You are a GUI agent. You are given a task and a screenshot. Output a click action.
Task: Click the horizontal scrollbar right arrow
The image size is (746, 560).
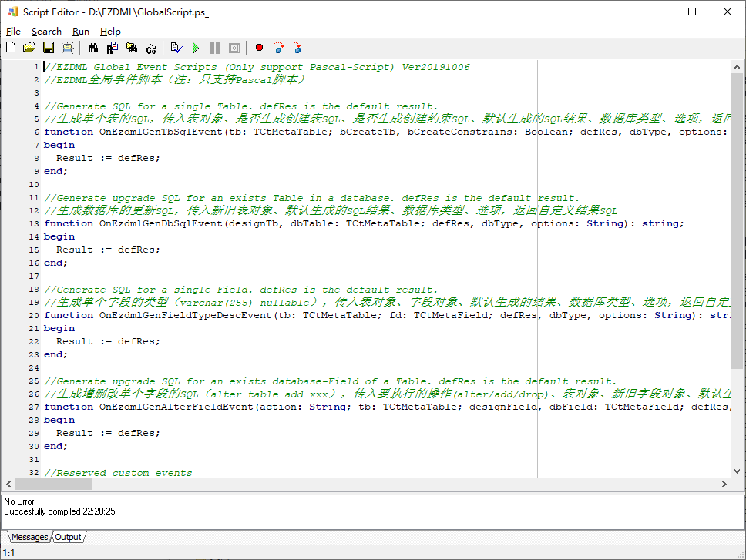[724, 484]
